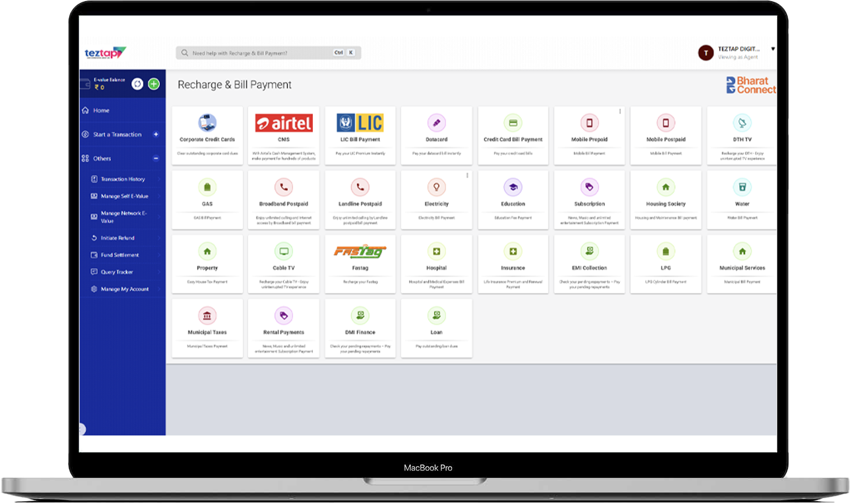This screenshot has height=504, width=851.
Task: Select the Education fee payment icon
Action: 513,187
